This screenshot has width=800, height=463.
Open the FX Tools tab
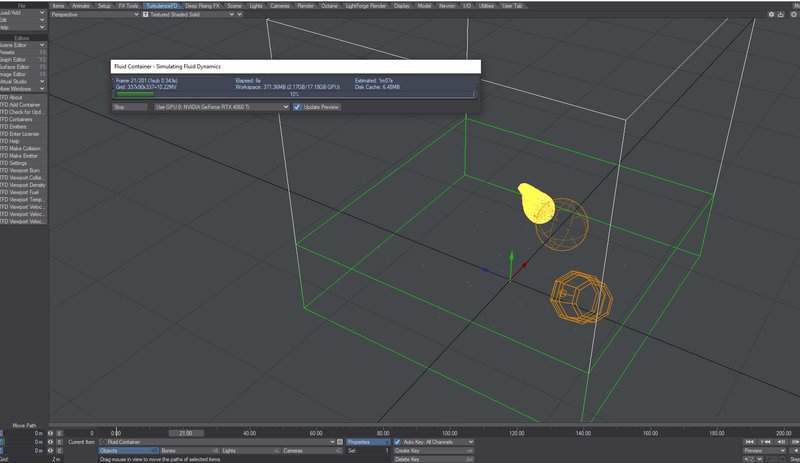(129, 6)
